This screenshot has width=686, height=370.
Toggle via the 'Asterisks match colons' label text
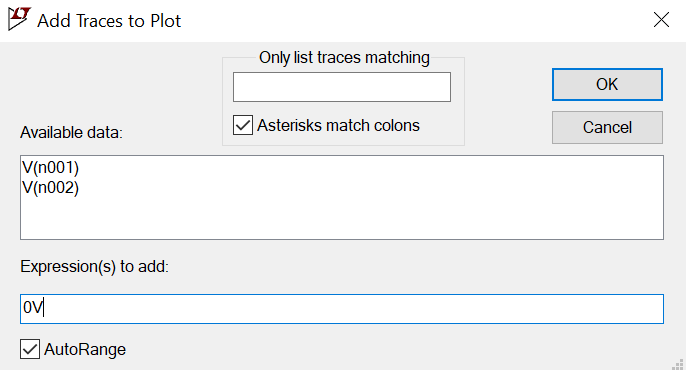338,125
